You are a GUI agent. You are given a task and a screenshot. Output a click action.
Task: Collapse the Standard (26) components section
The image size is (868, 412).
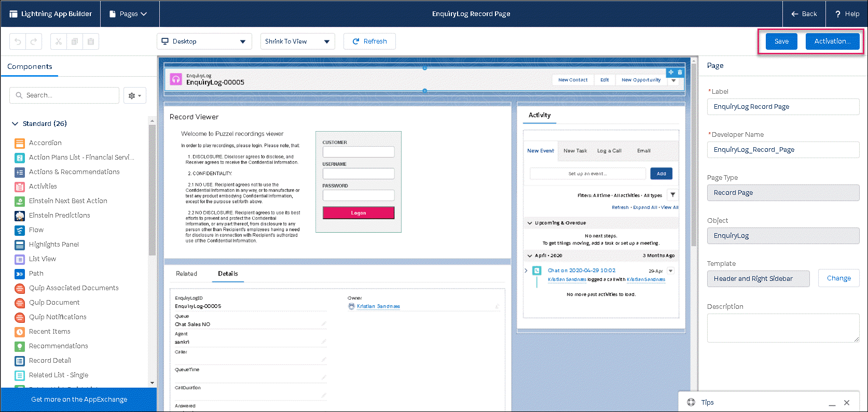coord(15,124)
